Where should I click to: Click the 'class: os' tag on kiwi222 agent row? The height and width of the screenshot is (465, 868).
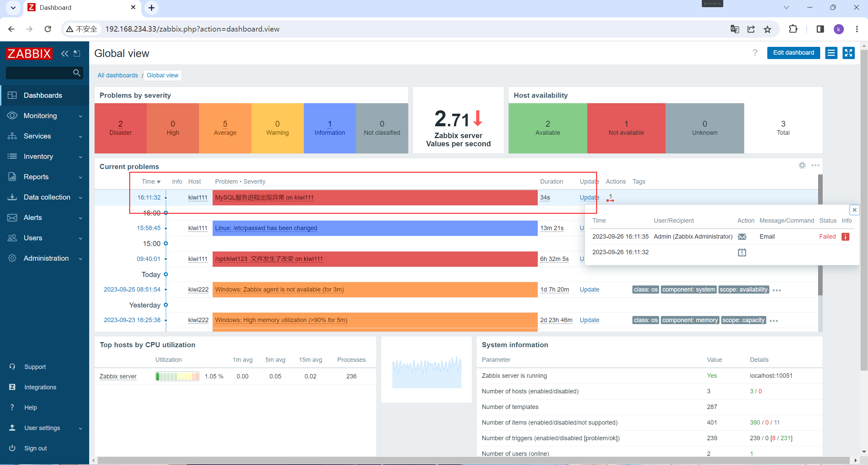coord(646,290)
